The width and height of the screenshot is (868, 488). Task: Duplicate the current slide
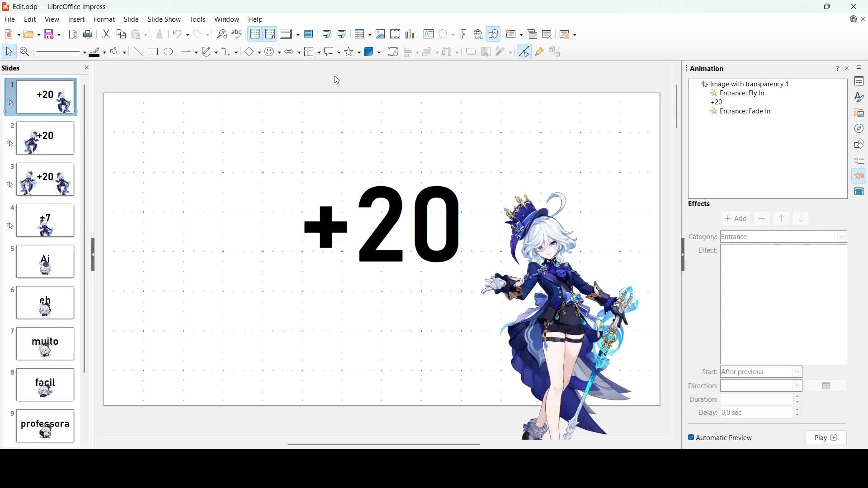pyautogui.click(x=532, y=34)
